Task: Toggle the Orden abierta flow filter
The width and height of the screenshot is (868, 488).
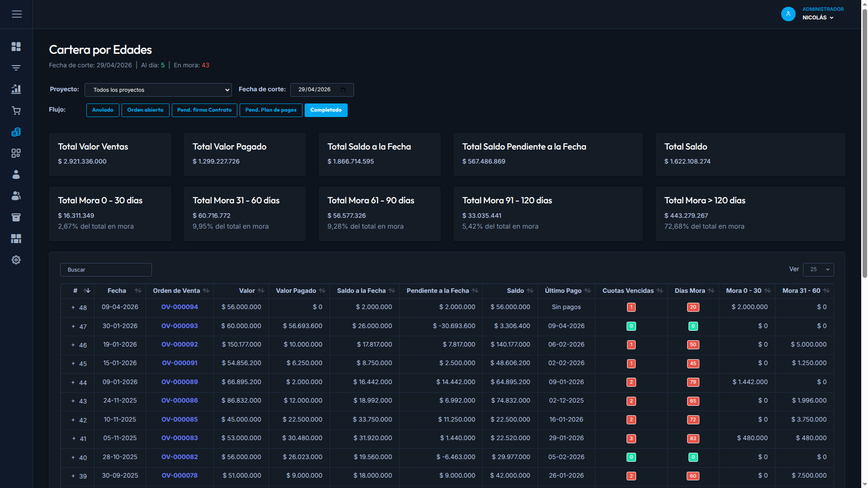Action: 145,110
